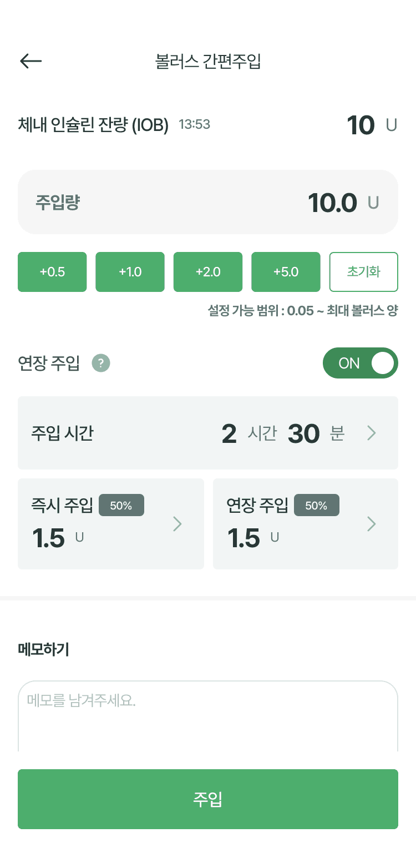Tap the 30 분 minutes value

click(304, 433)
